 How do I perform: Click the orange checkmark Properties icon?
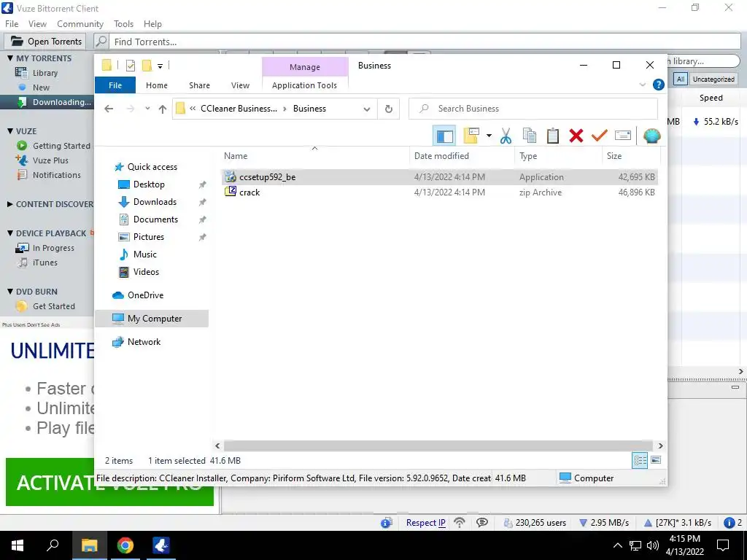pos(600,136)
